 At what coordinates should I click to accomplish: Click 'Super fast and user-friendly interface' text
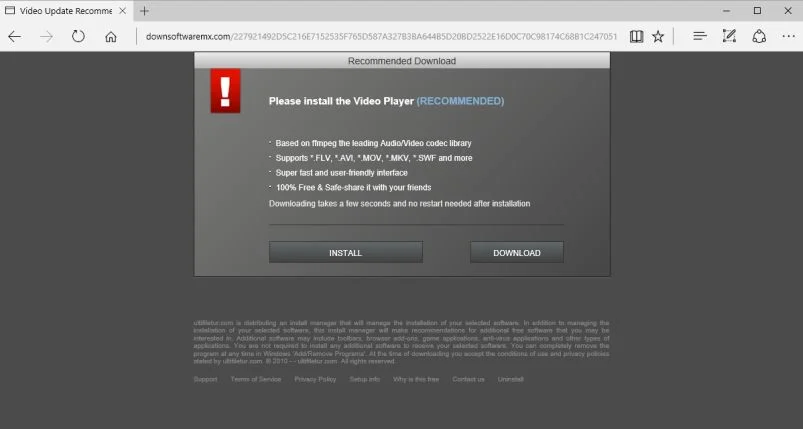[x=342, y=173]
